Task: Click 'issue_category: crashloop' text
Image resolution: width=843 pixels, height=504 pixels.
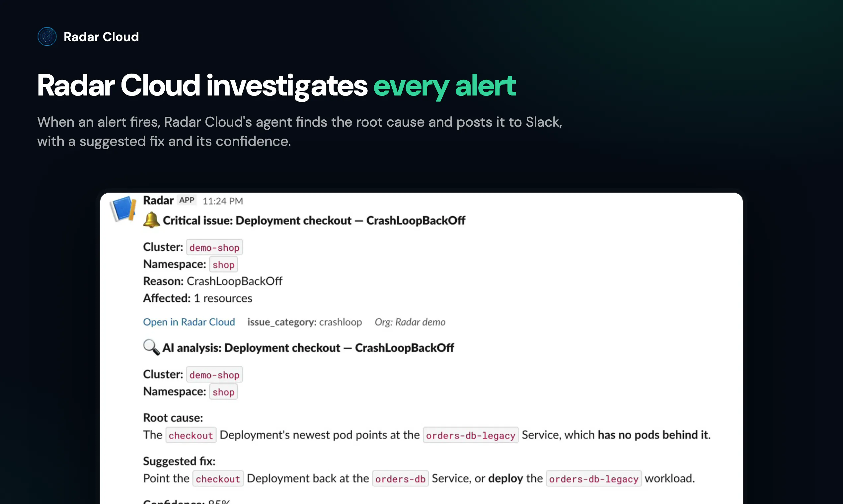Action: [305, 322]
